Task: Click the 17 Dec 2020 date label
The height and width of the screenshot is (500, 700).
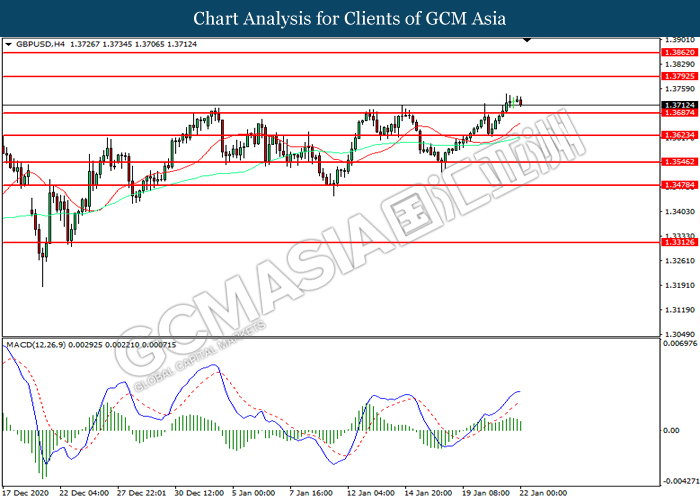Action: coord(26,493)
